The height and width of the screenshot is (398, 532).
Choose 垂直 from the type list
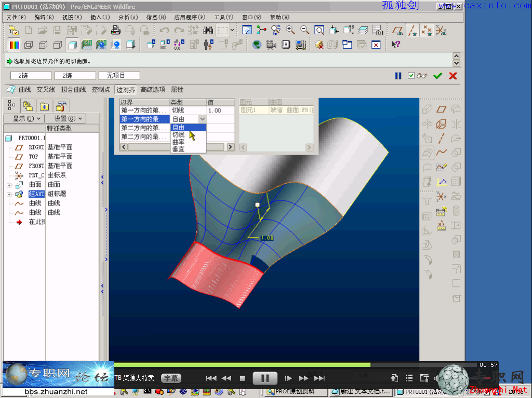click(188, 149)
